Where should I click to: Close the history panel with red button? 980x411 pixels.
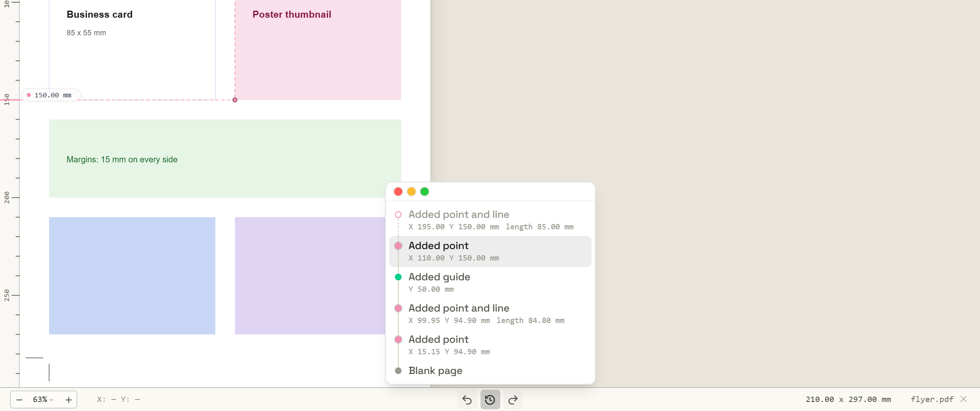pos(398,192)
